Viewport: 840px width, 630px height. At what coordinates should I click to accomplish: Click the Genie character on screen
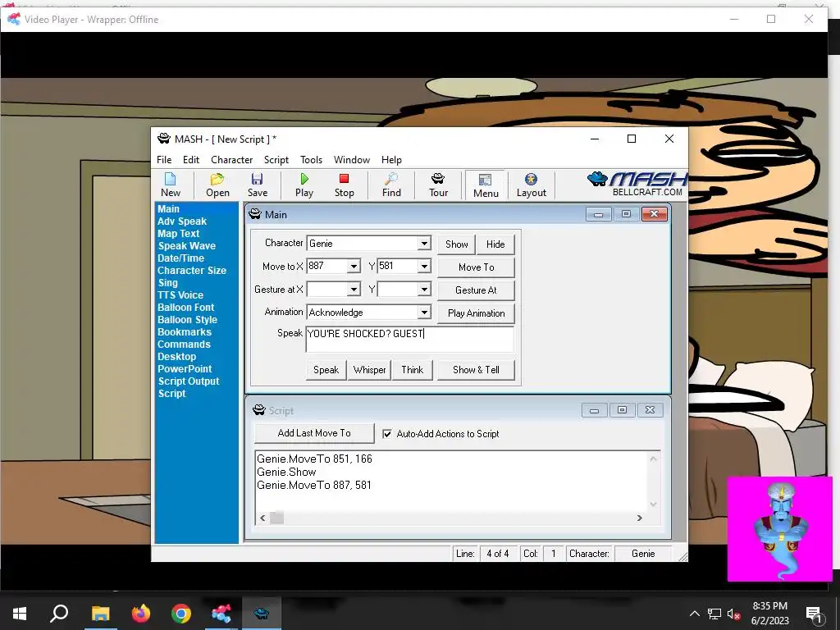click(779, 529)
